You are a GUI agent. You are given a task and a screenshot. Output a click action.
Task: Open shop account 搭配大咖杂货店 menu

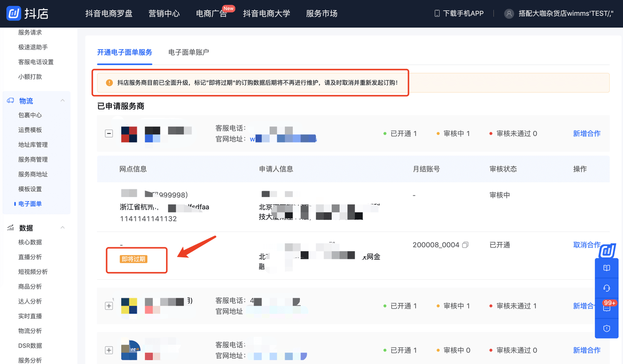coord(566,14)
